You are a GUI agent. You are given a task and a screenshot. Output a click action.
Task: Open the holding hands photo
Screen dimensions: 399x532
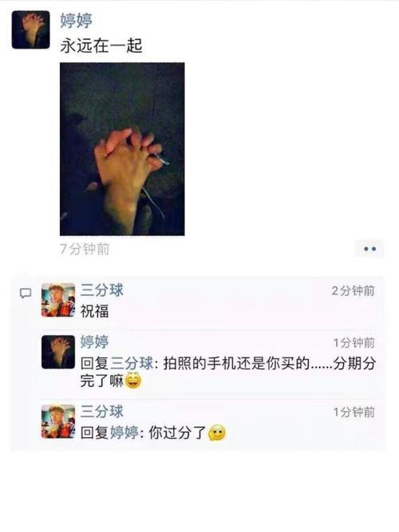click(122, 149)
